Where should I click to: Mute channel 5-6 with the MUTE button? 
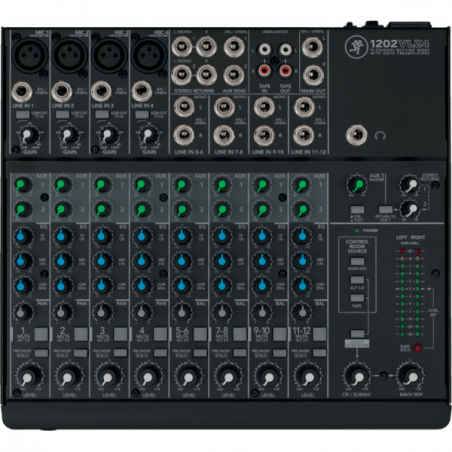[x=200, y=334]
